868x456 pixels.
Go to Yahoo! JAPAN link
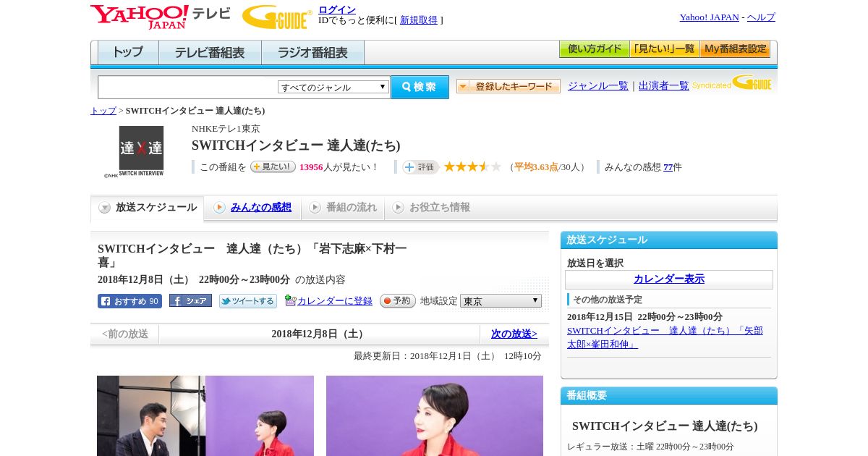point(710,17)
